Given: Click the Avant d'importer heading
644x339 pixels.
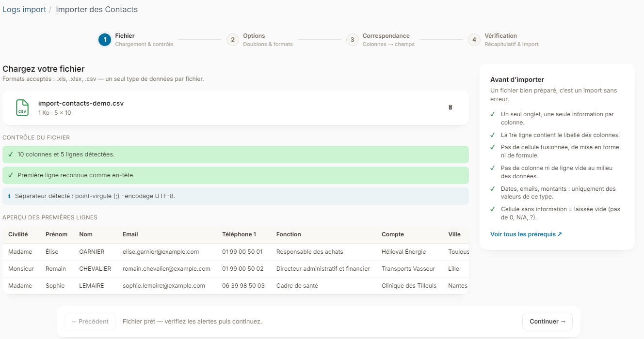Looking at the screenshot, I should pos(517,79).
